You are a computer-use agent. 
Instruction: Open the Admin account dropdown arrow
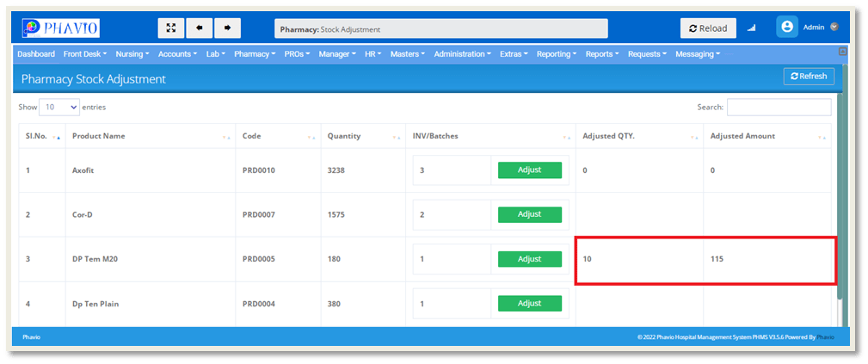834,28
